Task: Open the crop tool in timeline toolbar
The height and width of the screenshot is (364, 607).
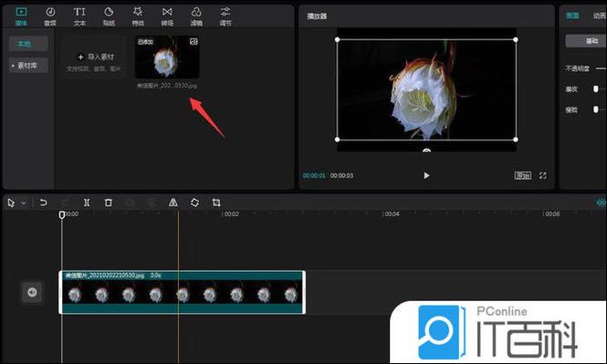Action: tap(216, 203)
